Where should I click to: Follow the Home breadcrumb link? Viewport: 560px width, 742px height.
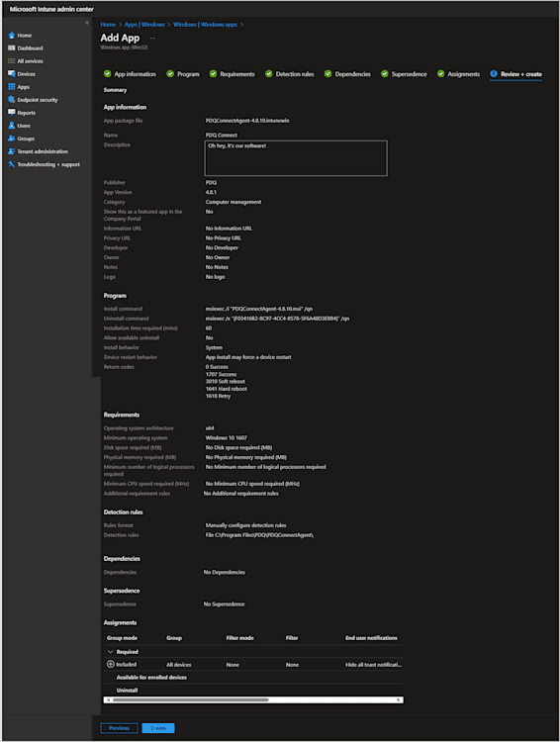click(108, 25)
